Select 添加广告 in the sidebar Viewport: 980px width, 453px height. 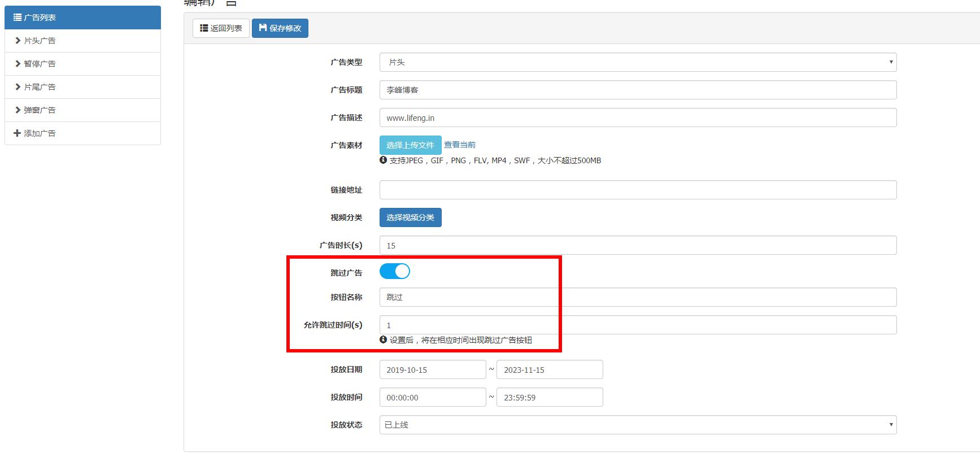[x=82, y=133]
